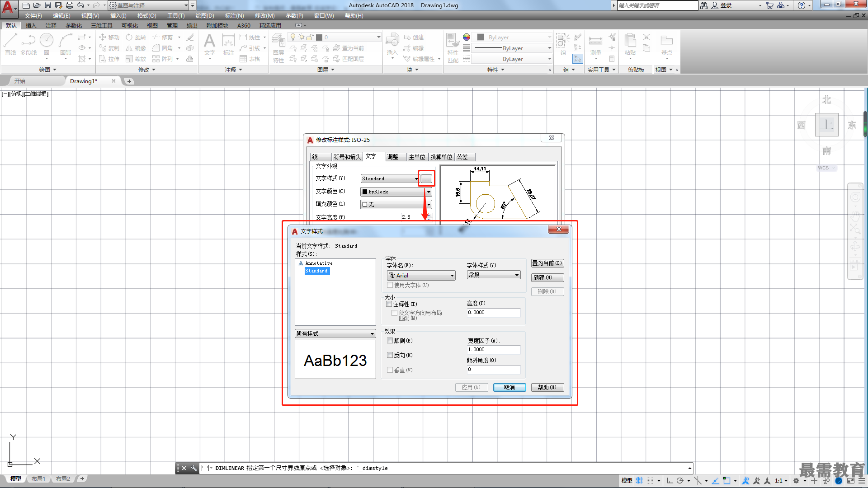Toggle polar tracking icon in status bar

coord(680,481)
